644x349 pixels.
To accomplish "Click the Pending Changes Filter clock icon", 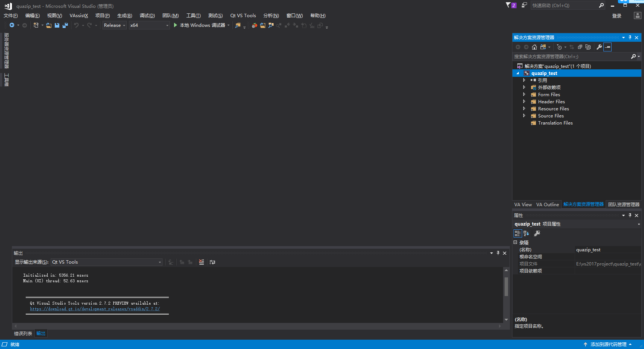I will pos(559,47).
